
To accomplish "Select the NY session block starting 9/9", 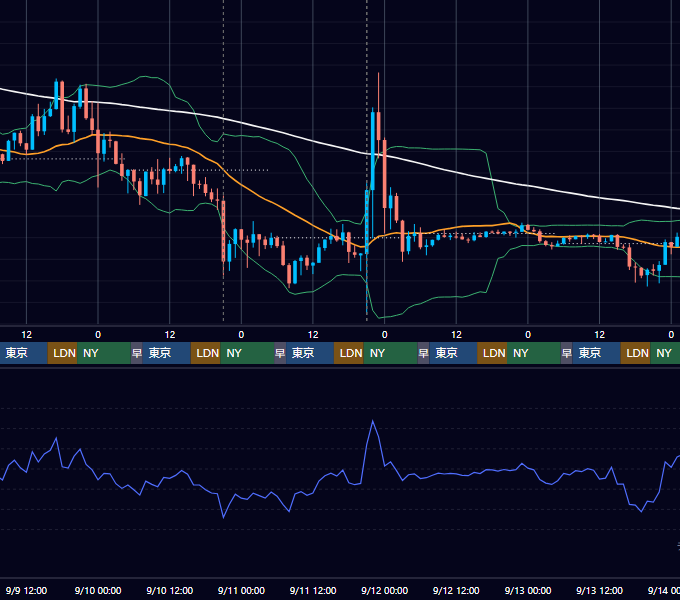I will pos(104,353).
